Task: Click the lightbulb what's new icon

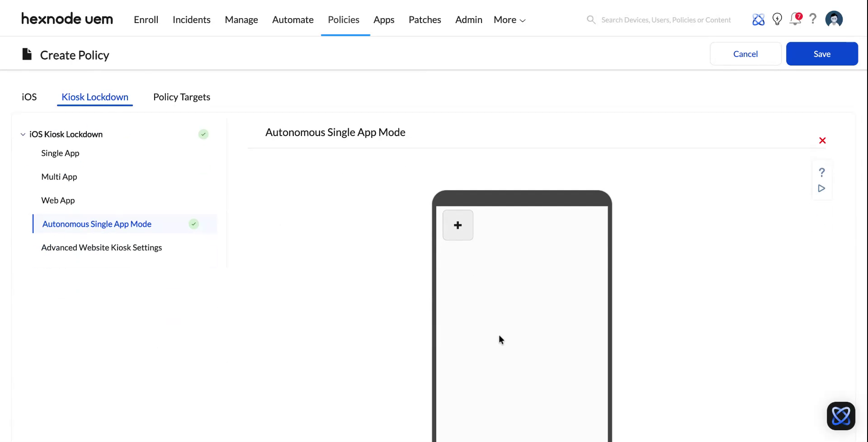Action: (777, 19)
